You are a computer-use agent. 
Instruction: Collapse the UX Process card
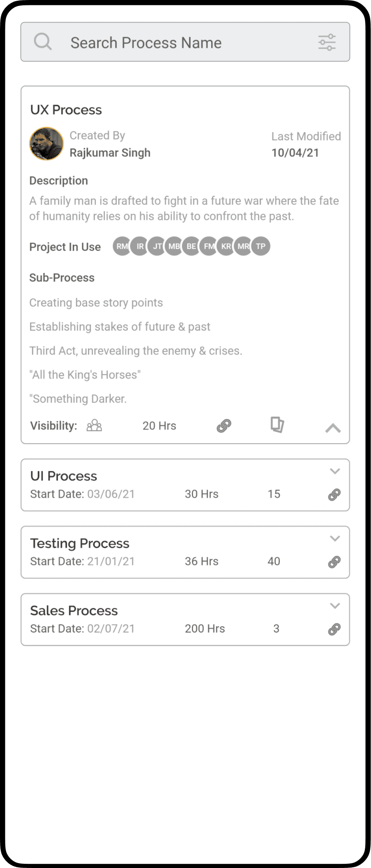(333, 428)
